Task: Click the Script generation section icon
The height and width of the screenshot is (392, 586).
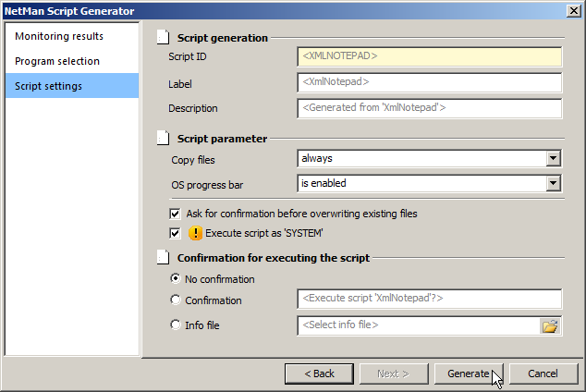Action: click(164, 38)
